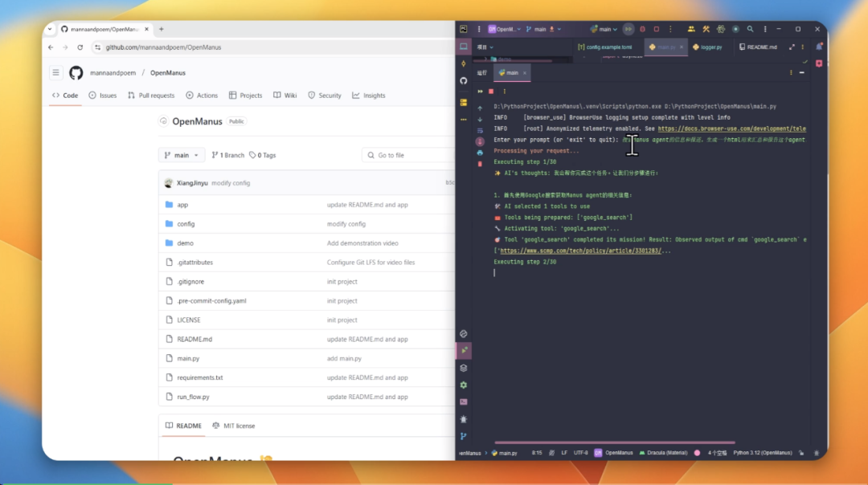868x485 pixels.
Task: Open the Project tool window icon in PyCharm
Action: coord(464,47)
